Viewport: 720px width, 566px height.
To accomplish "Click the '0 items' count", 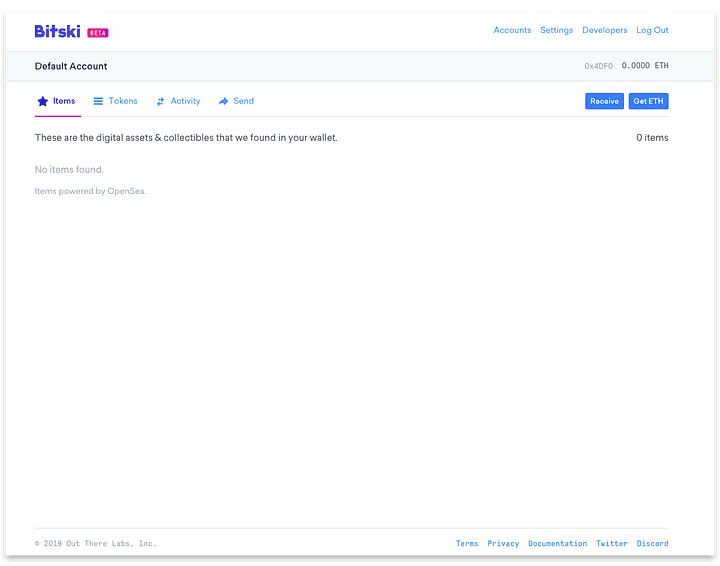I will [x=652, y=138].
